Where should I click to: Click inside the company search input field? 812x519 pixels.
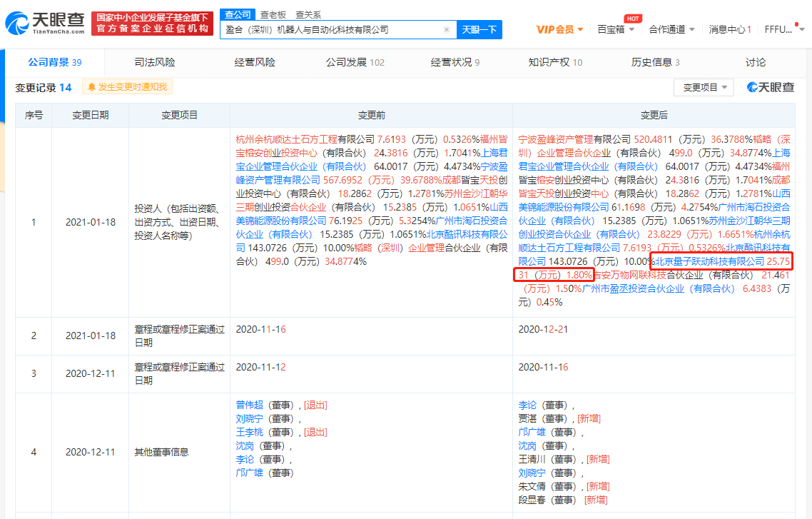pos(335,29)
